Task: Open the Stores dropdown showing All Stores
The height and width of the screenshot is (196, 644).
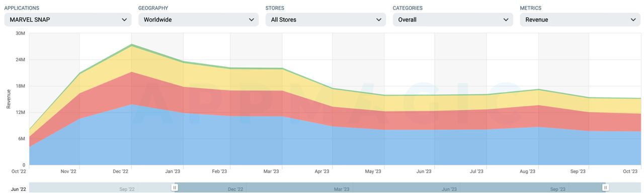Action: [326, 20]
